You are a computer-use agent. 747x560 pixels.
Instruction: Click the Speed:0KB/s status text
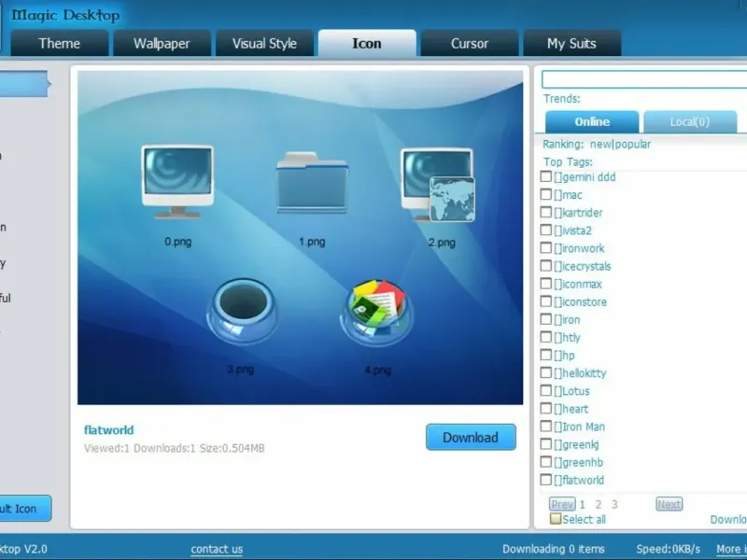[668, 549]
